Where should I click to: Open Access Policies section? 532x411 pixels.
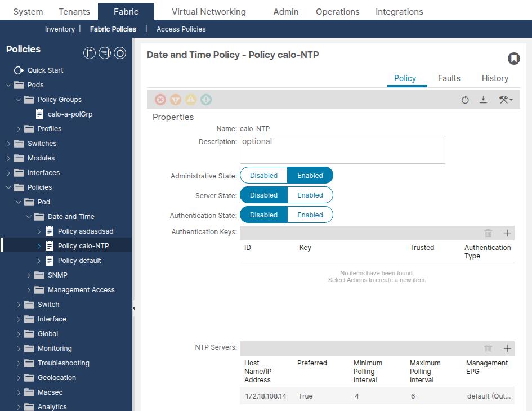tap(181, 29)
